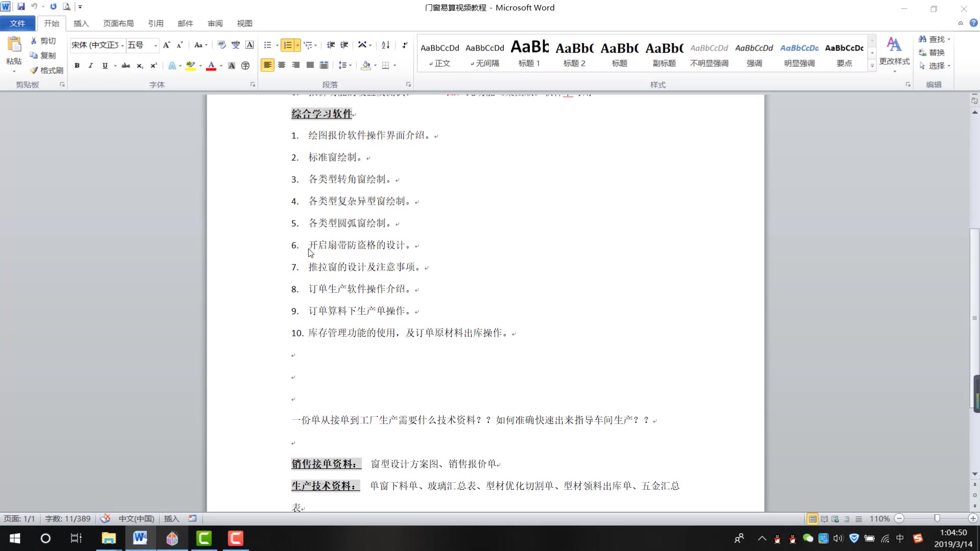Apply the red font color button

coord(211,65)
